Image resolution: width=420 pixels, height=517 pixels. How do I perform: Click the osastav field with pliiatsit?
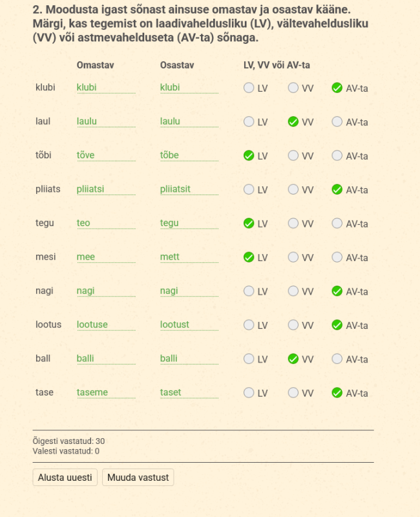click(189, 189)
